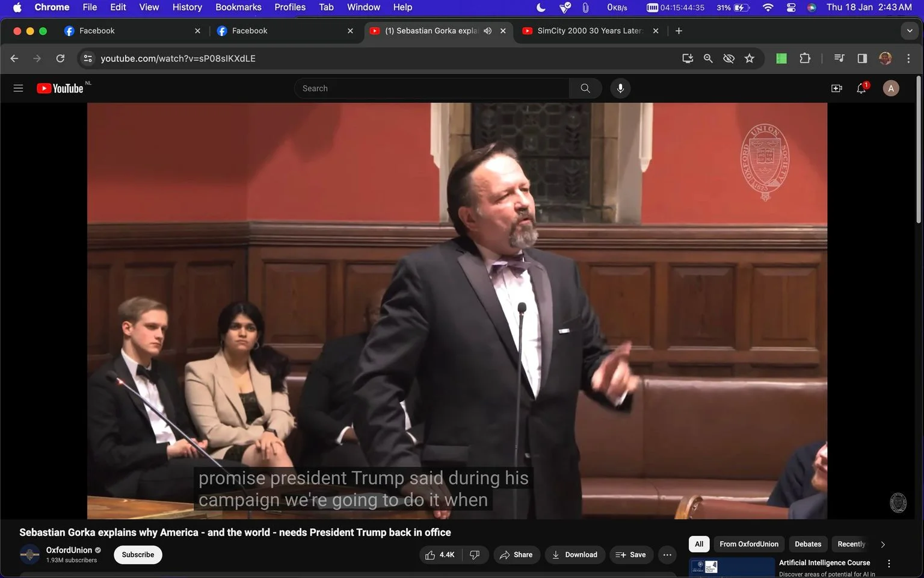Click the search magnifier button
924x578 pixels.
585,89
